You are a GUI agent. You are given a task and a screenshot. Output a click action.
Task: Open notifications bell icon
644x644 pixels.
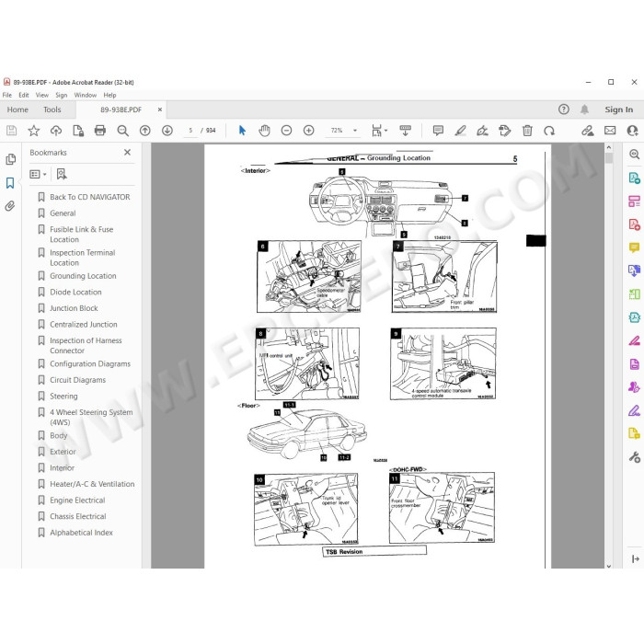click(x=584, y=109)
